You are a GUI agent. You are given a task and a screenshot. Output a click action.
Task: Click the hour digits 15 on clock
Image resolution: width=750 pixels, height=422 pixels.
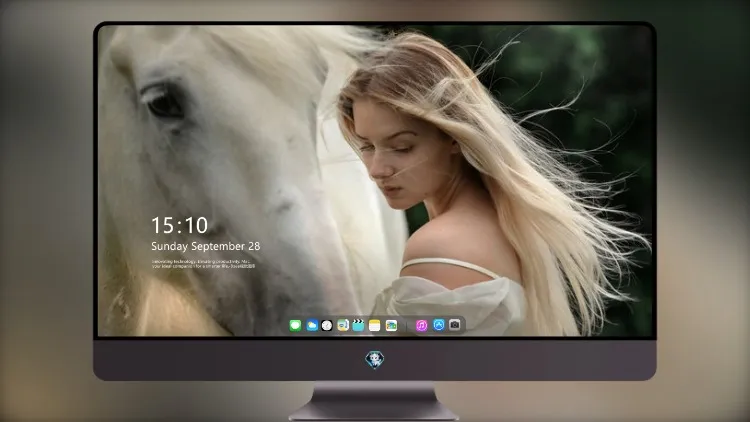163,225
